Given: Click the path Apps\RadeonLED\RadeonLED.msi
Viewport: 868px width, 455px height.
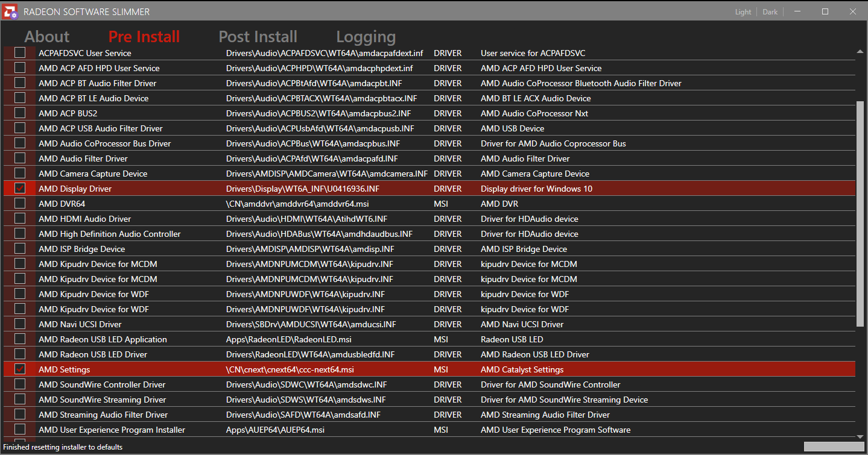Looking at the screenshot, I should (289, 339).
